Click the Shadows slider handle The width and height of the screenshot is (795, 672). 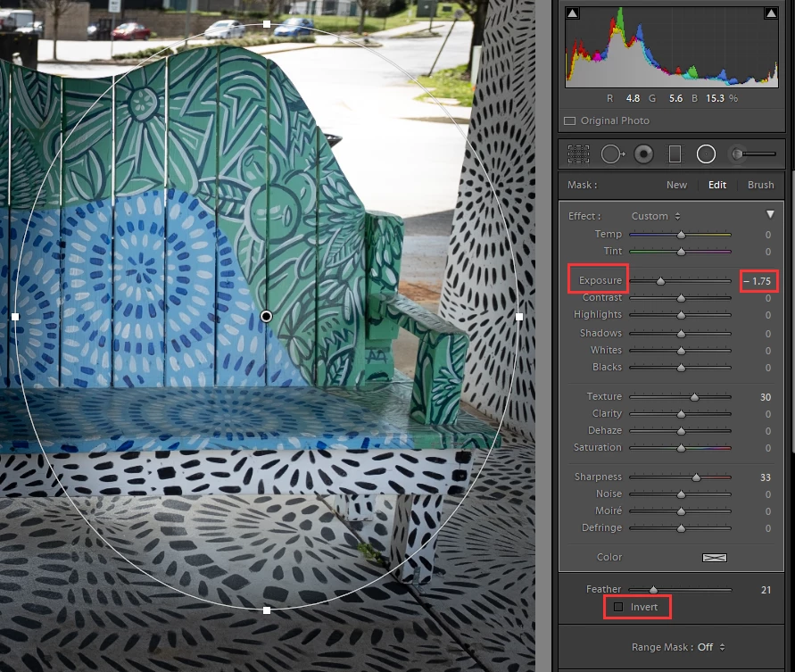coord(681,334)
